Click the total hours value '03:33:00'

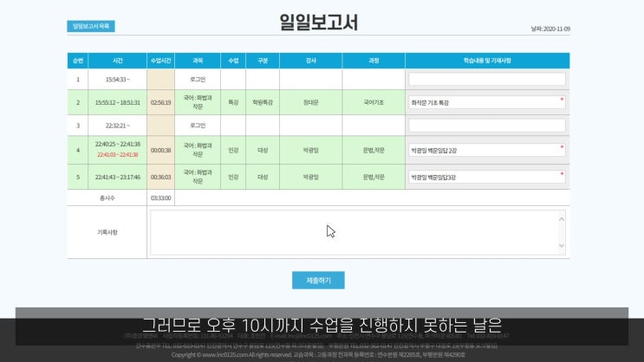(160, 197)
